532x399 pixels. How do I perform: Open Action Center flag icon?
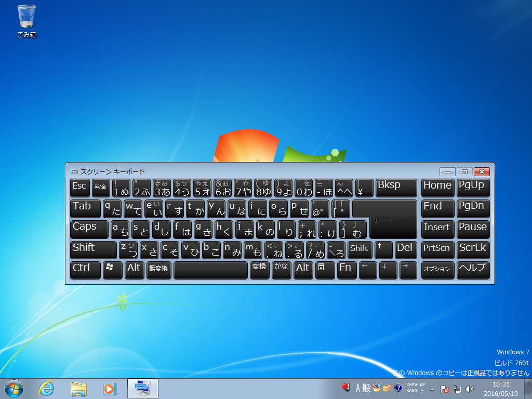pos(445,389)
